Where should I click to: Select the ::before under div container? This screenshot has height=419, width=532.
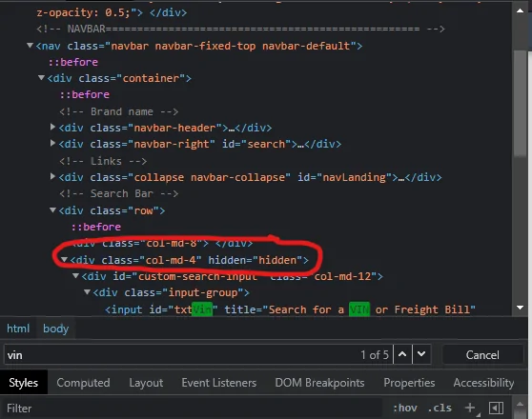(85, 94)
